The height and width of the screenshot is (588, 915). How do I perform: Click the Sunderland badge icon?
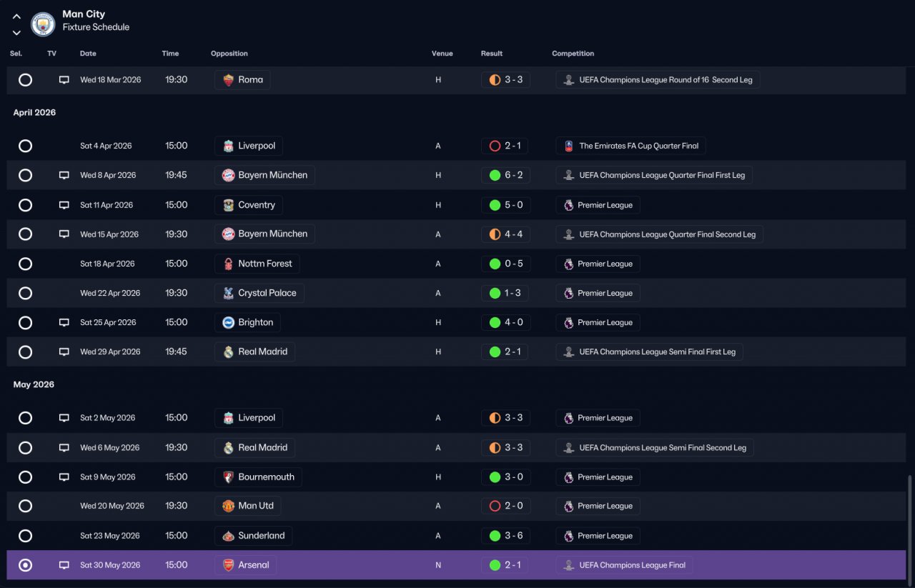[228, 536]
